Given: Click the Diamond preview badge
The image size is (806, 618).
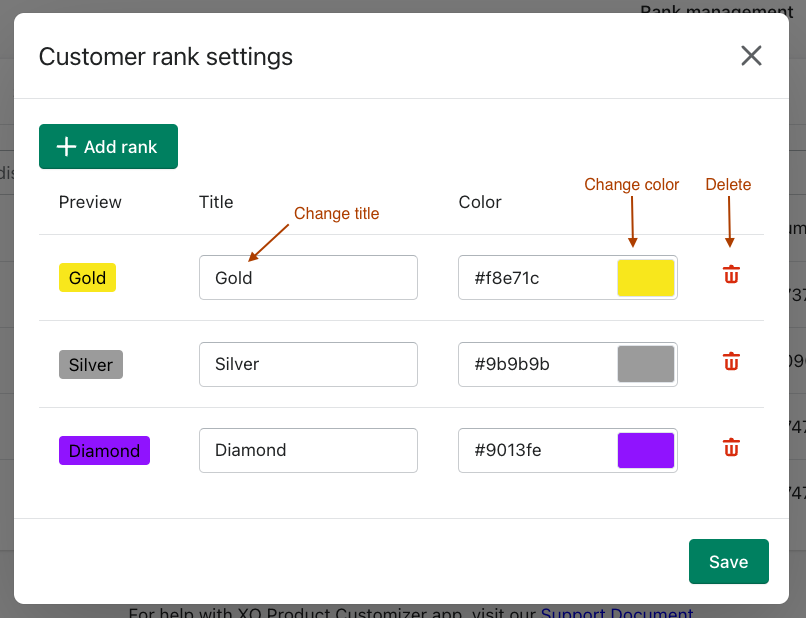Looking at the screenshot, I should click(x=104, y=451).
